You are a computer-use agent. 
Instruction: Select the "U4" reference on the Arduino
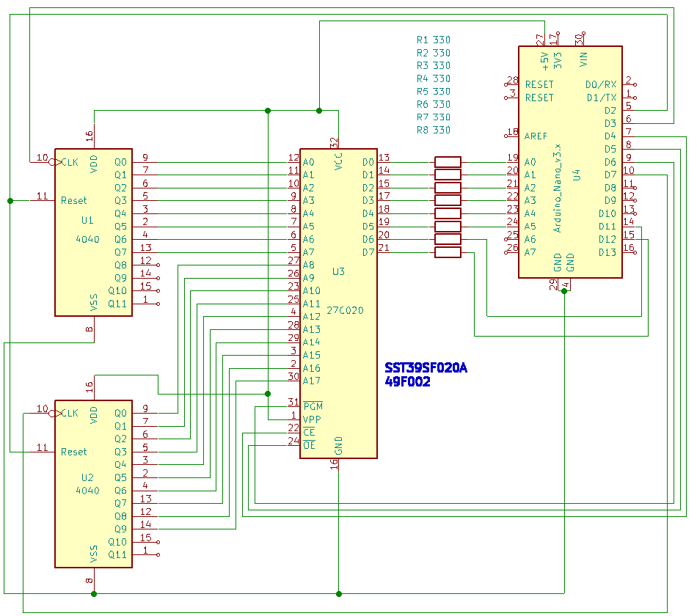click(577, 175)
